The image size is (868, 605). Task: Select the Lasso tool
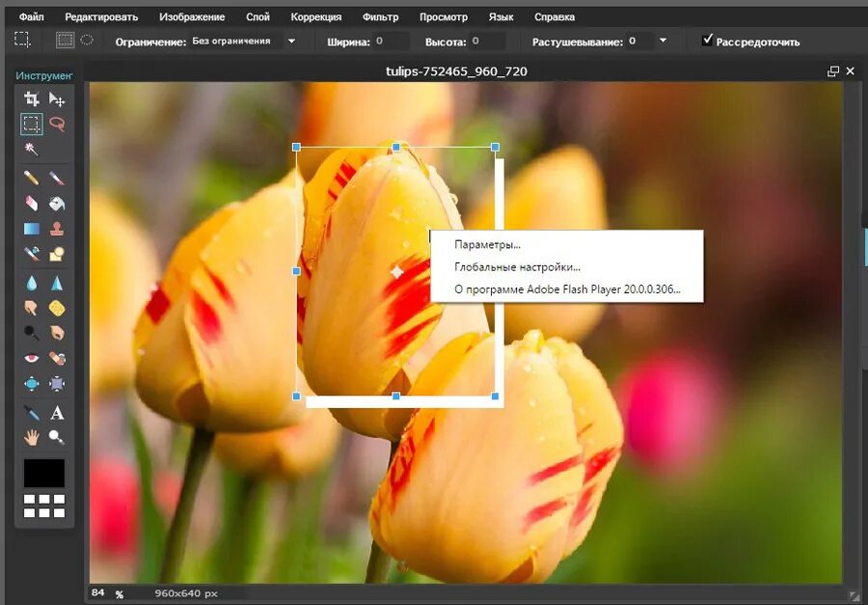[x=57, y=124]
